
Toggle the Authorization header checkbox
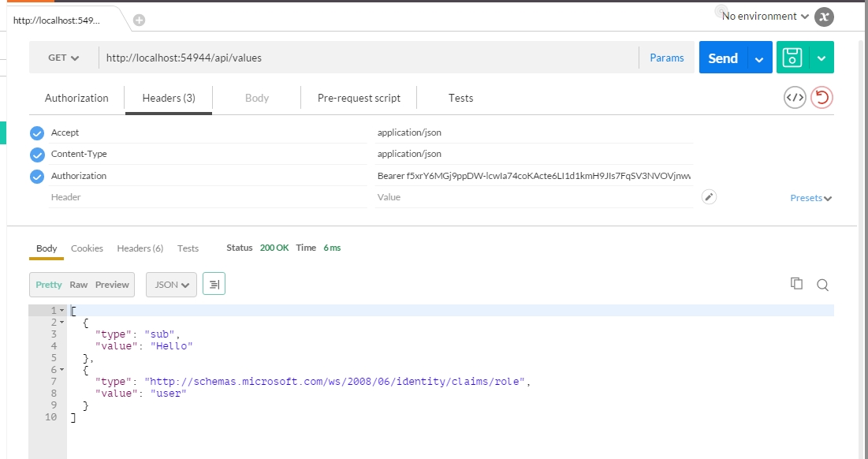click(x=36, y=177)
